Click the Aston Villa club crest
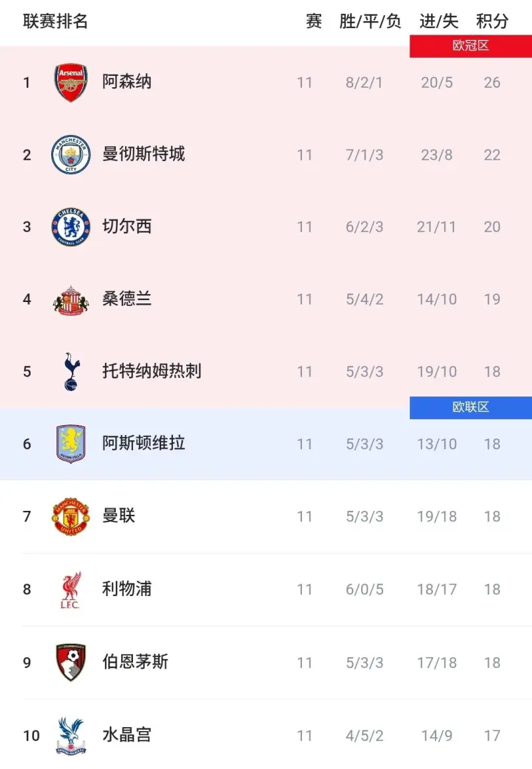Screen dimensions: 532x769 tap(70, 444)
